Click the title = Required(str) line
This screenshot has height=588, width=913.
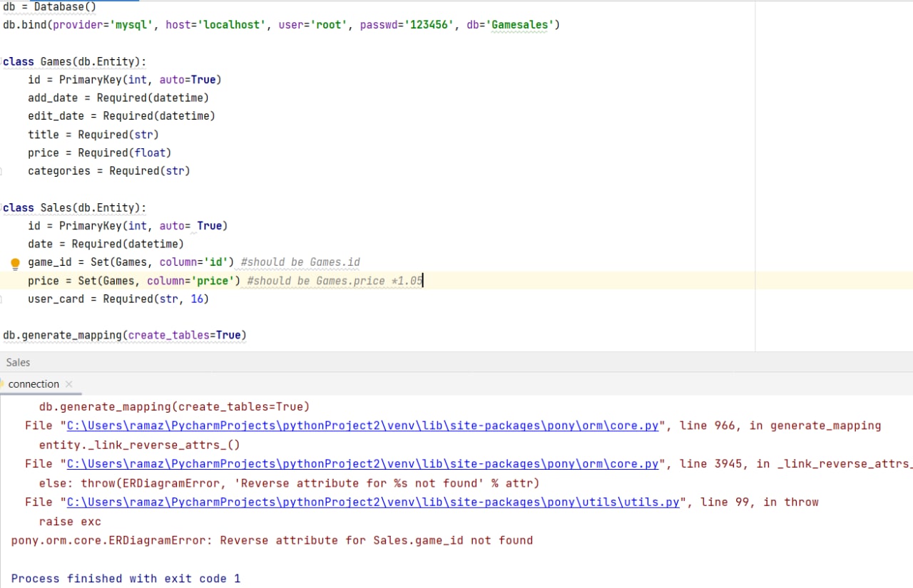93,135
